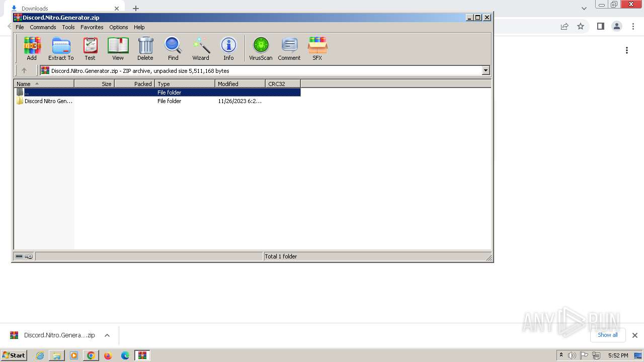The width and height of the screenshot is (644, 362).
Task: Click the Add toolbar icon in WinRAR
Action: pos(32,48)
